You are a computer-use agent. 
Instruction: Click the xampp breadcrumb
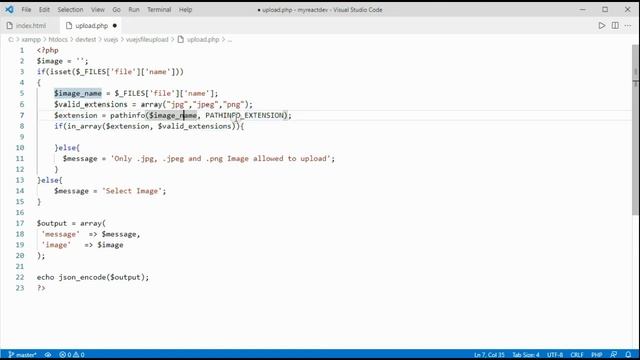point(31,40)
